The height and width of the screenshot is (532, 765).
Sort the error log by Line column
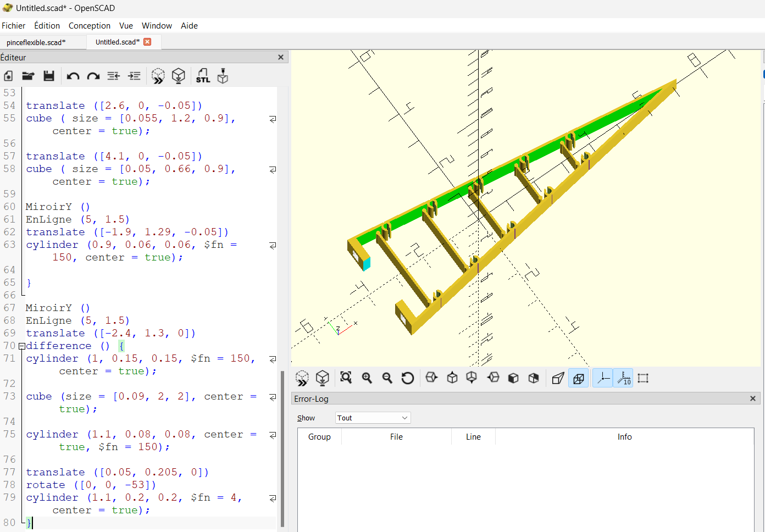pyautogui.click(x=473, y=437)
